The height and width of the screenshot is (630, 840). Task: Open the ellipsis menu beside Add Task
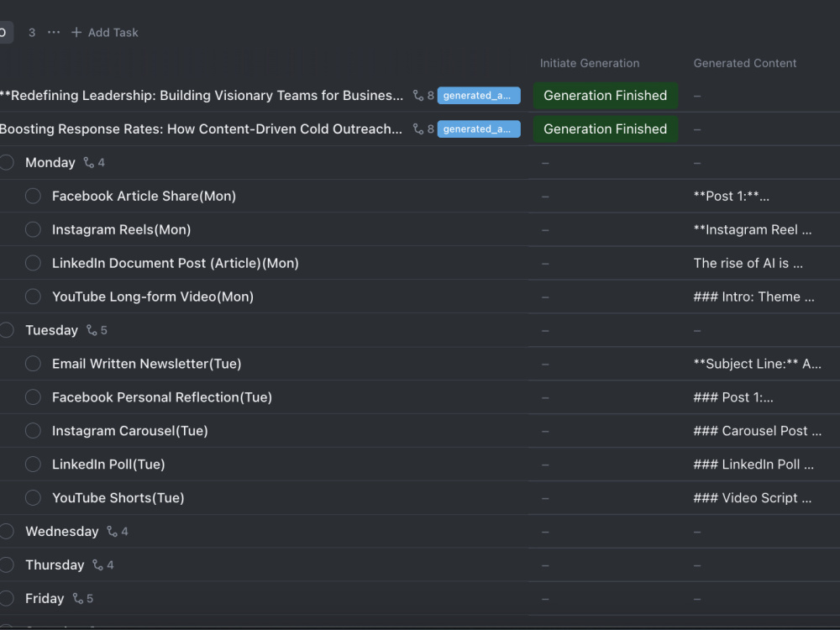coord(54,32)
